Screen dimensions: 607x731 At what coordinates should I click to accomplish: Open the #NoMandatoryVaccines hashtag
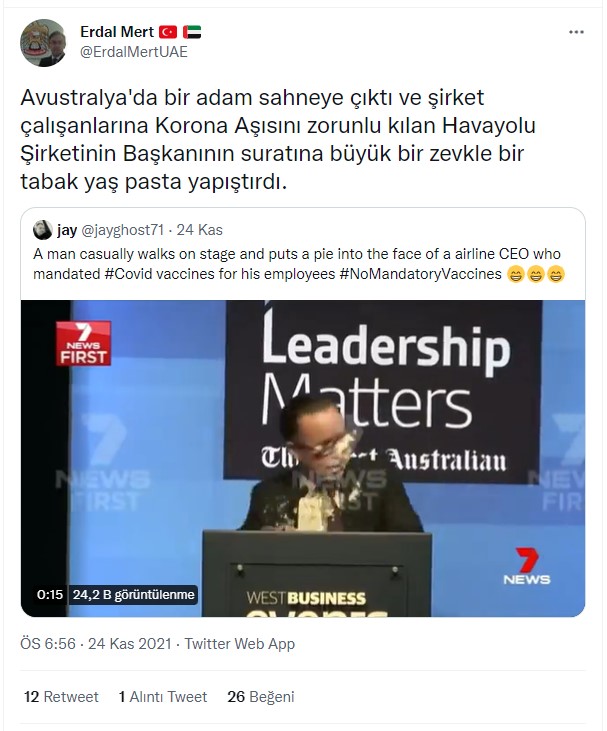coord(421,274)
